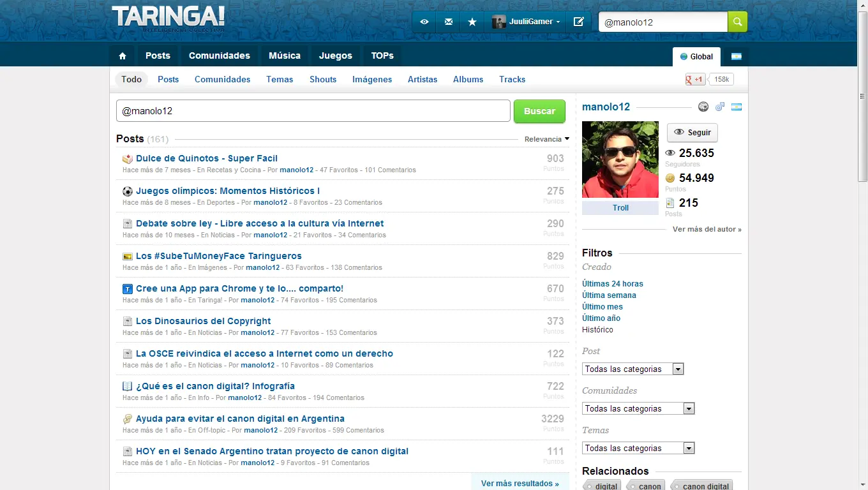Click the blue T icon for Chrome App post
Screen dimensions: 868x490
pyautogui.click(x=128, y=289)
